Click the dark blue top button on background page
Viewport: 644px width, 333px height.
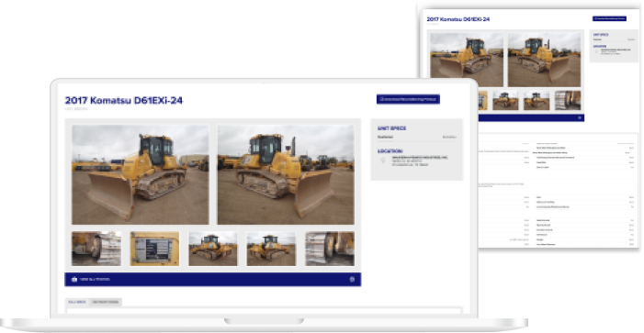[x=609, y=18]
